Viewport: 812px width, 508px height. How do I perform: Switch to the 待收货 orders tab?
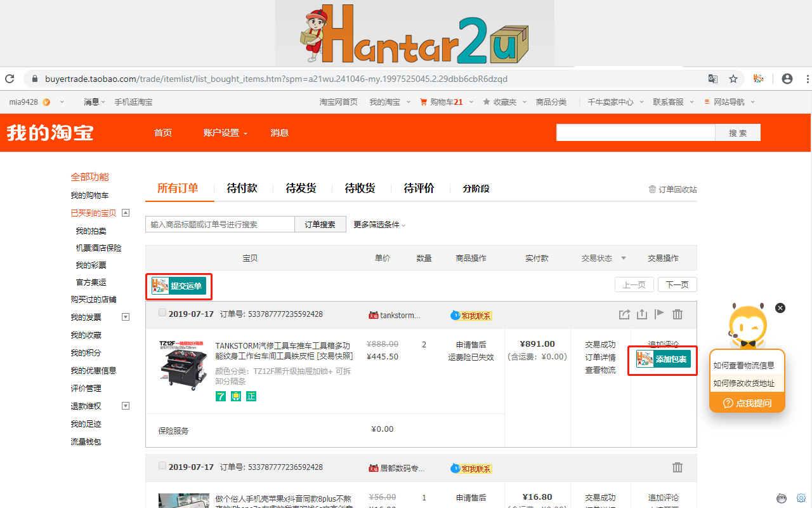[360, 188]
